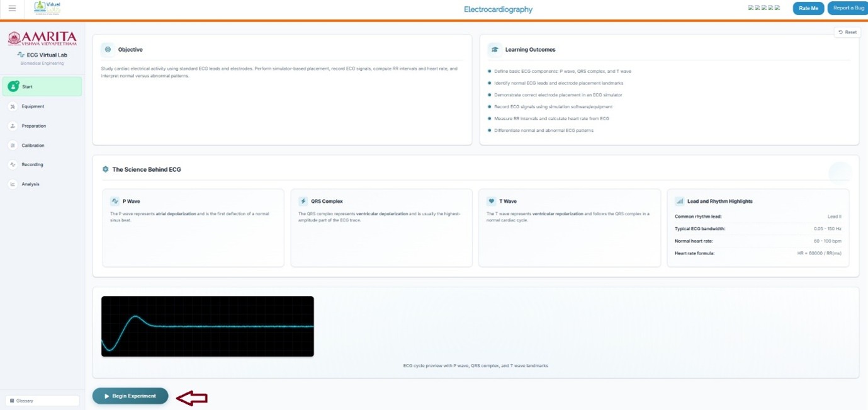Reset the experiment with Reset button
Viewport: 868px width, 410px height.
847,32
